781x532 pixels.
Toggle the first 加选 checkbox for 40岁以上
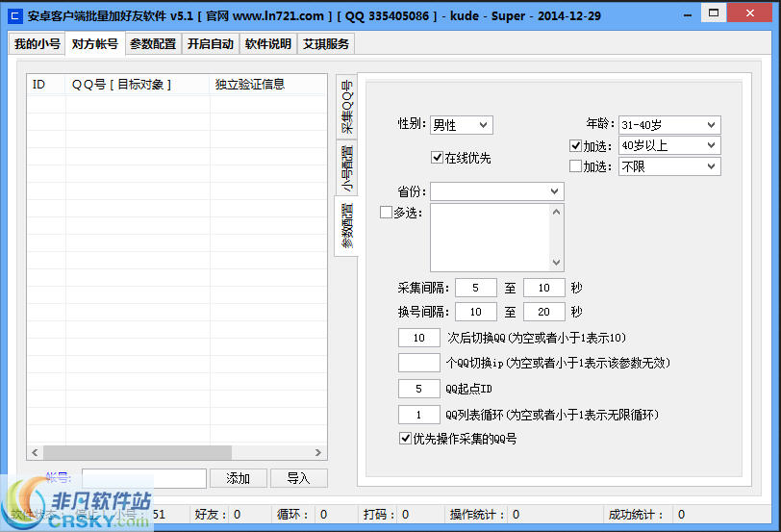(576, 145)
